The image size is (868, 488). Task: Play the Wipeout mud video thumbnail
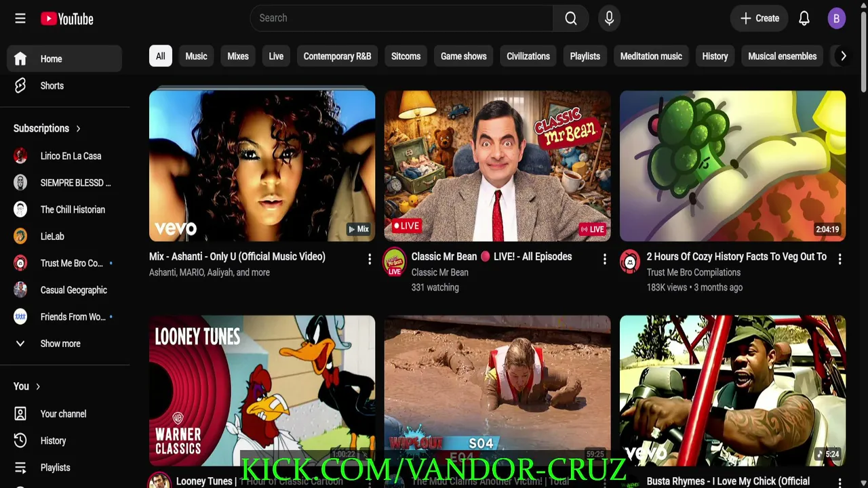click(497, 390)
